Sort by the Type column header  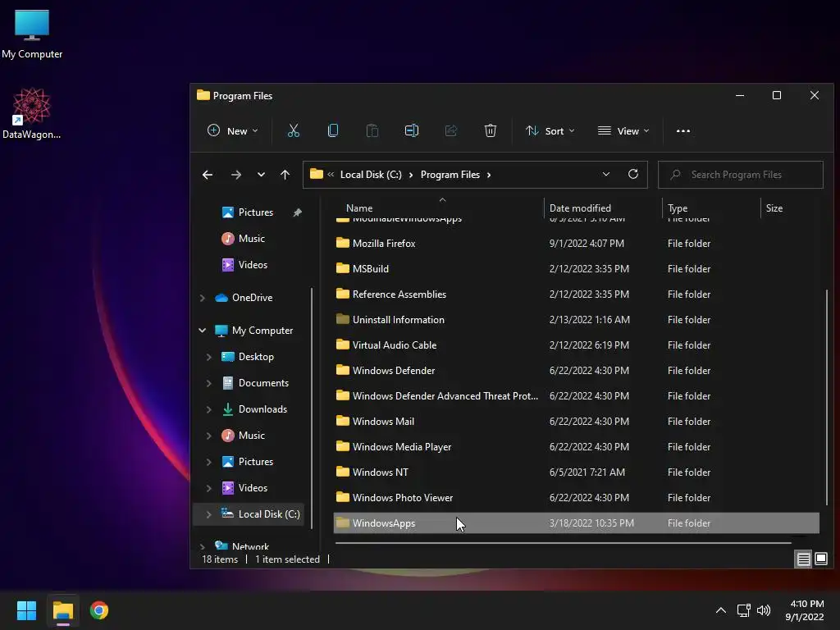(x=677, y=208)
